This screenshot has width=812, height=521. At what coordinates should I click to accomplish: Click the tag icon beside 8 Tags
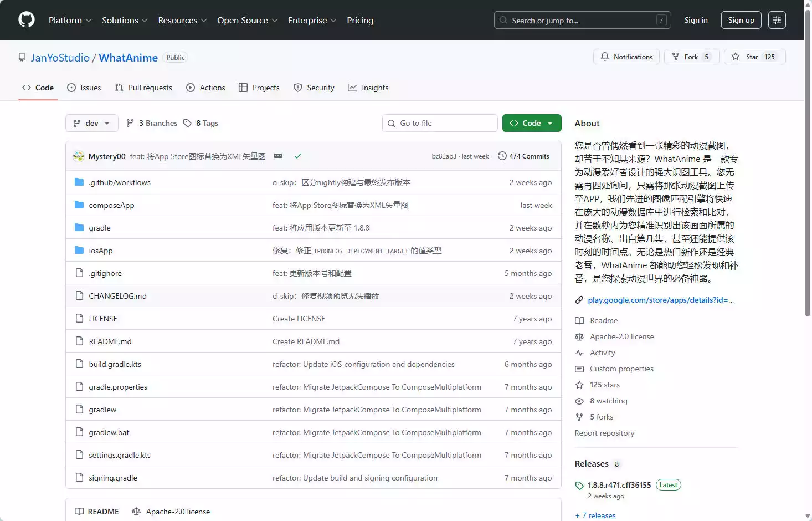click(x=188, y=123)
